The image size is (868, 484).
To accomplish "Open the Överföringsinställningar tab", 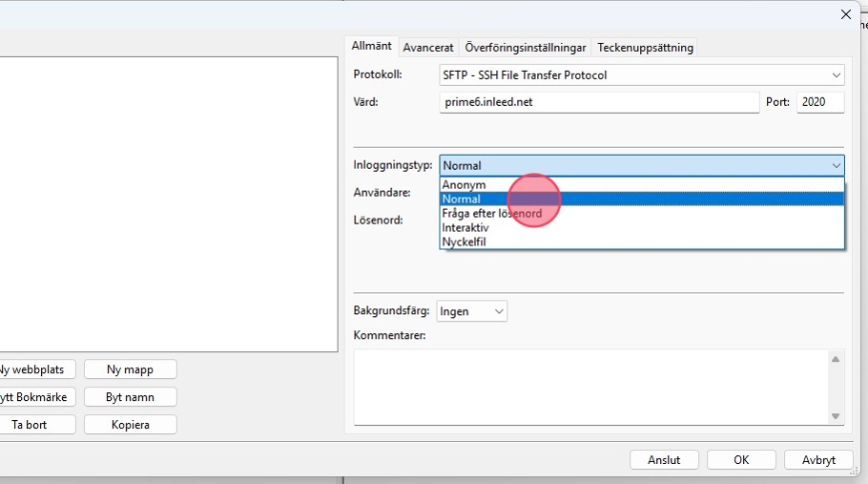I will click(x=525, y=47).
